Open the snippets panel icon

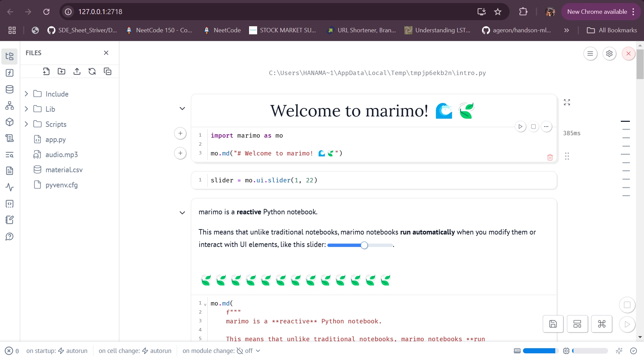(x=9, y=204)
